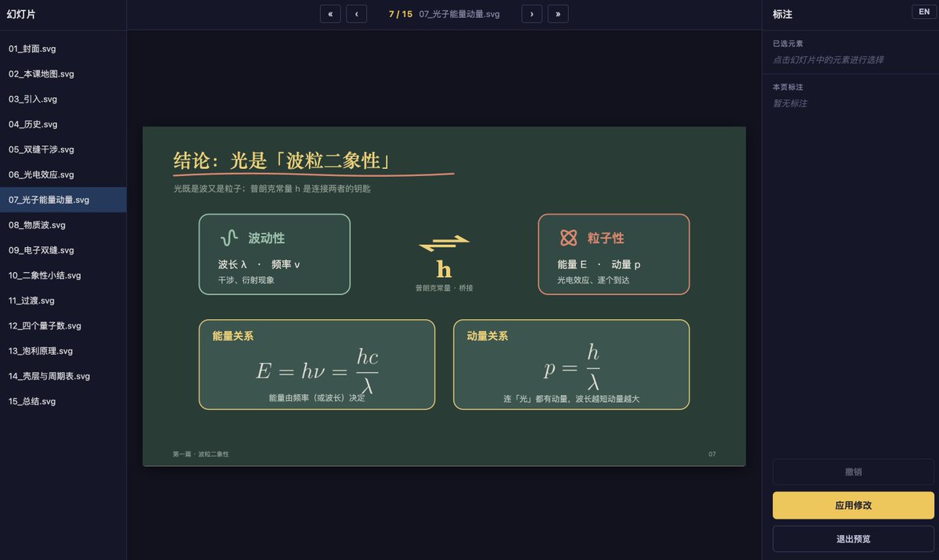Image resolution: width=939 pixels, height=560 pixels.
Task: Click the 07_光子能量动量.svg filename in top bar
Action: (x=459, y=14)
